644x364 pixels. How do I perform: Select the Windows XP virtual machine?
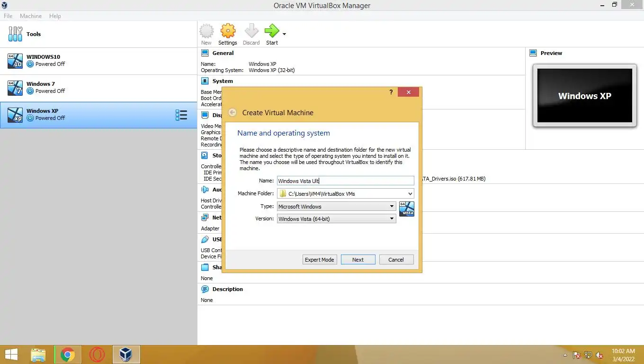pyautogui.click(x=98, y=115)
